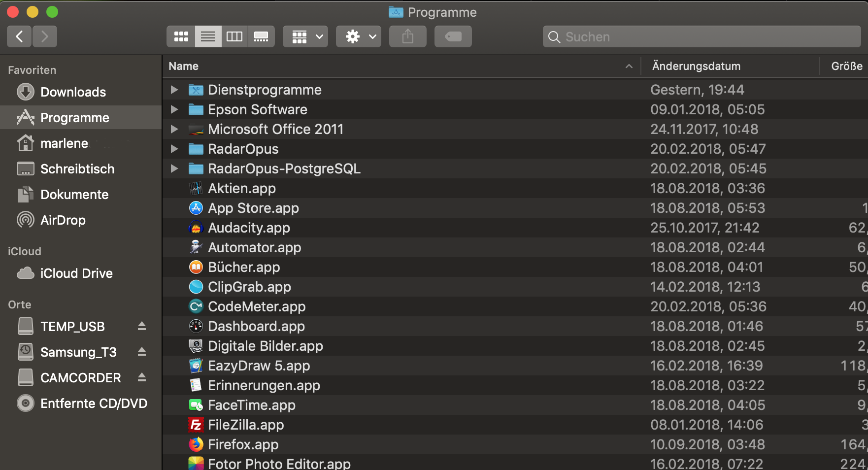
Task: Focus the Suchen search field
Action: [702, 36]
